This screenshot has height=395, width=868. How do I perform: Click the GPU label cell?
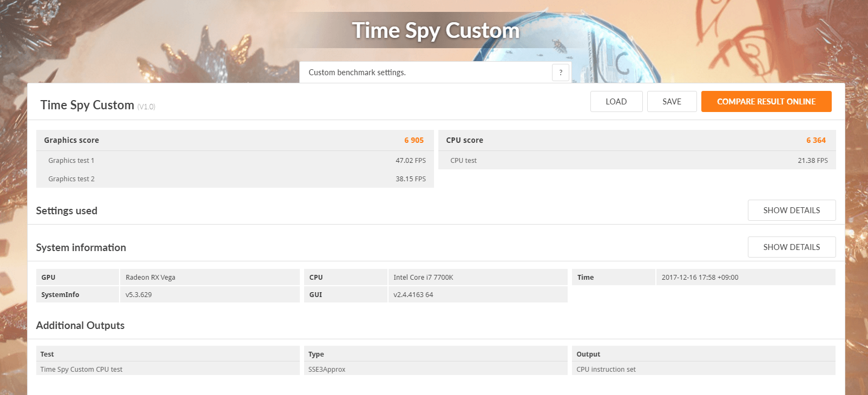(77, 278)
